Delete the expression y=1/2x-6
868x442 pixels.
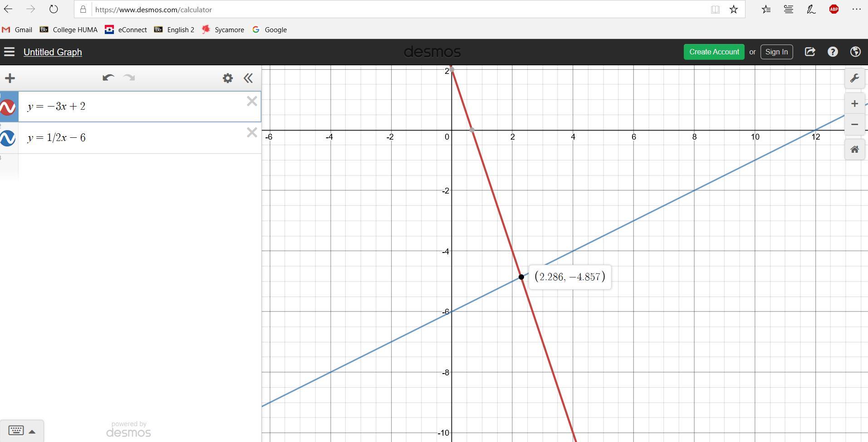252,132
